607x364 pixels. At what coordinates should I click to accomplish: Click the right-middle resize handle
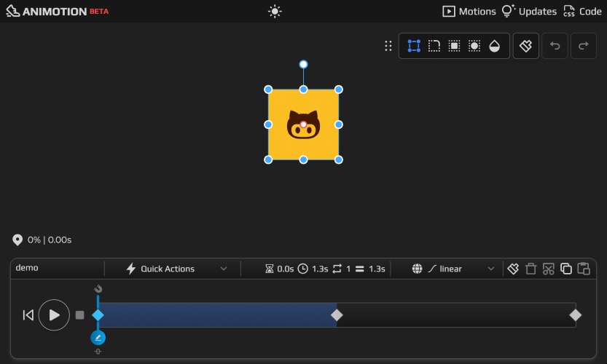tap(339, 124)
